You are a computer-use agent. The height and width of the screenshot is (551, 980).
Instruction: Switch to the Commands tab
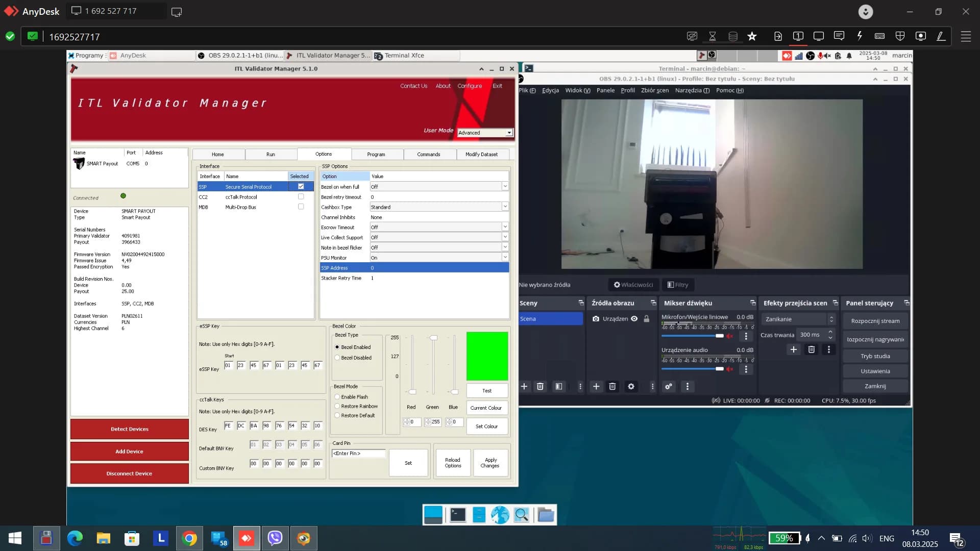tap(429, 154)
